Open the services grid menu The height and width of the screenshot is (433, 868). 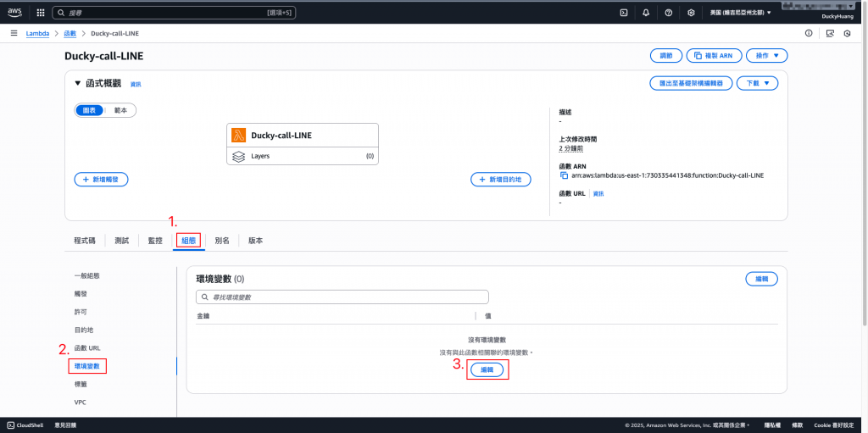pos(41,12)
